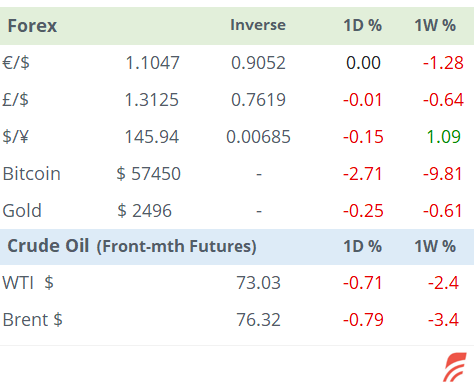Click the $/¥ weekly change 1.09
This screenshot has width=474, height=388.
[x=444, y=137]
